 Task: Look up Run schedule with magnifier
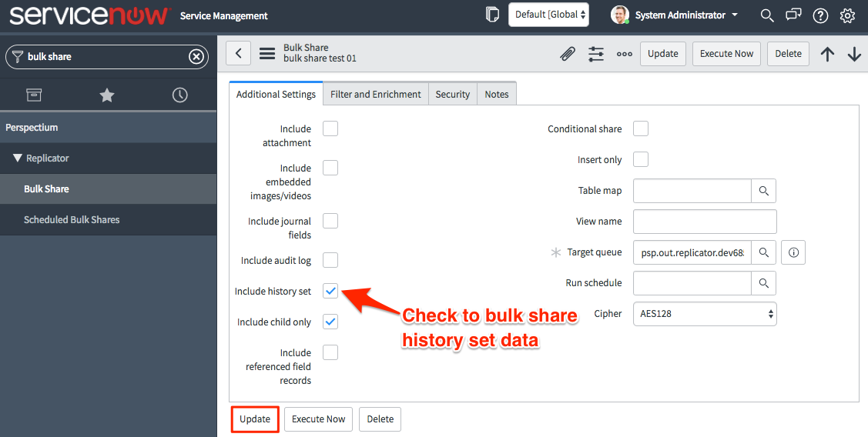[764, 283]
